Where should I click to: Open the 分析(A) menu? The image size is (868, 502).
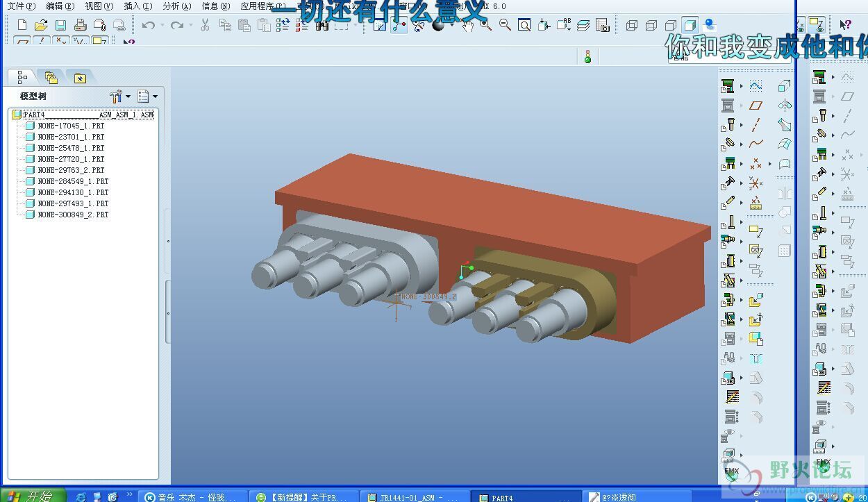[177, 6]
